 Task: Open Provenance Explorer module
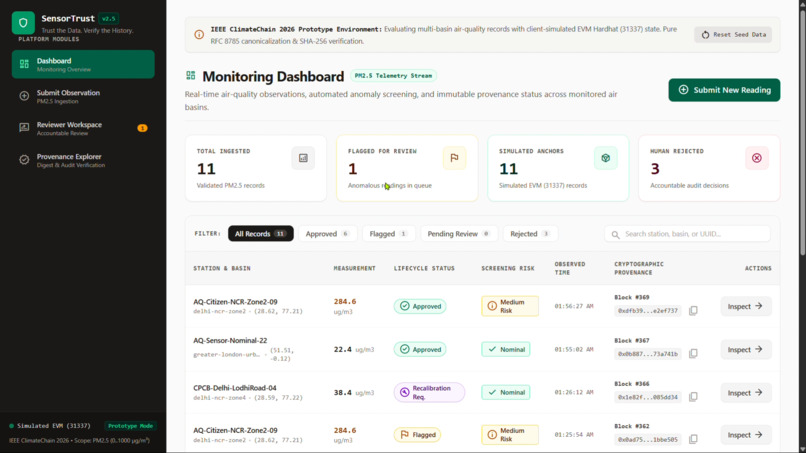pos(83,160)
